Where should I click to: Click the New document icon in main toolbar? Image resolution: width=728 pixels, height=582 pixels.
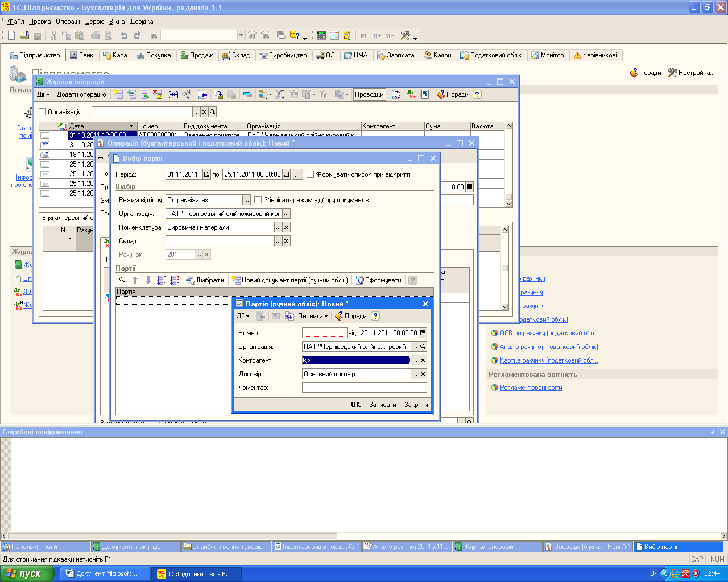click(11, 35)
